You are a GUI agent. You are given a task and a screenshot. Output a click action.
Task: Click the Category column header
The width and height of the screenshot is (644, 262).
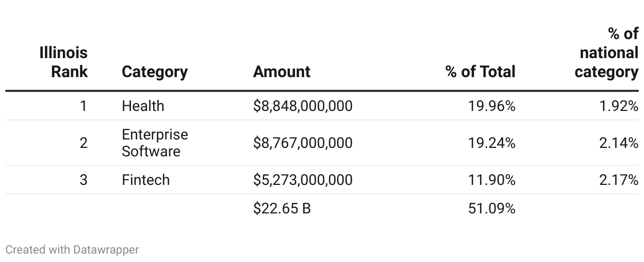tap(154, 71)
